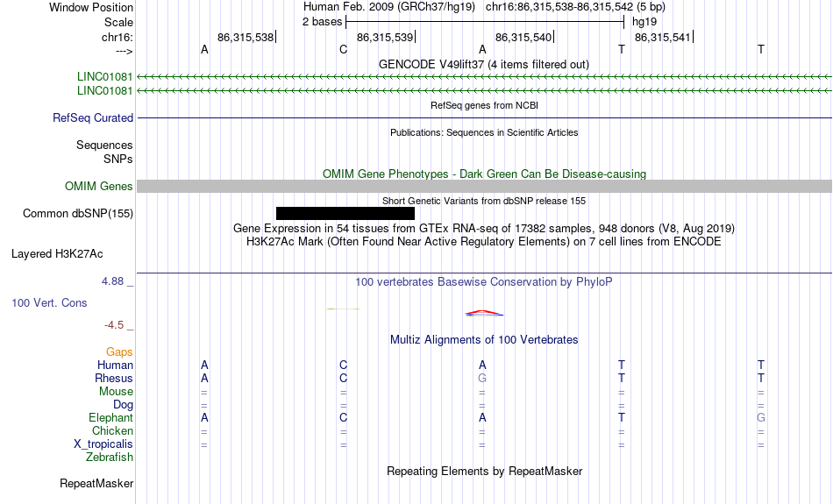Click the OMIM Genes track label
The image size is (833, 504).
(99, 187)
